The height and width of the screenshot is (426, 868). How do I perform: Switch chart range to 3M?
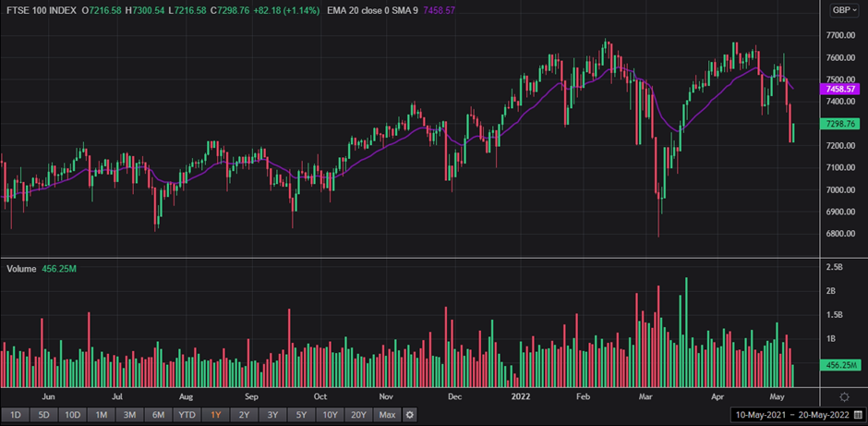[129, 414]
